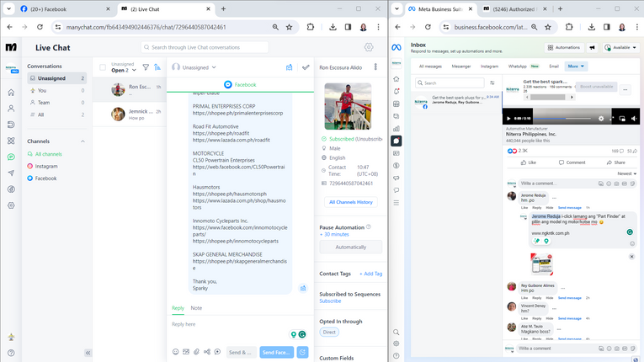Click the Search through Live Chat conversations field

[205, 47]
